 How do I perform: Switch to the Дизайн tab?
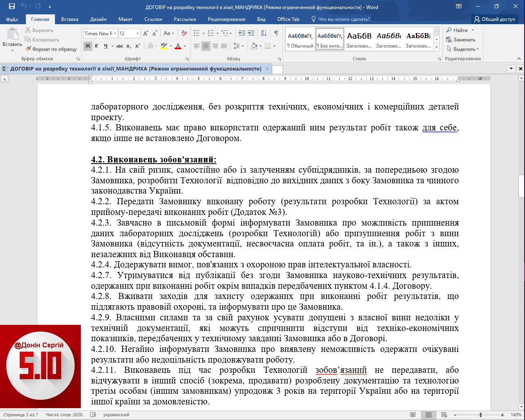(x=98, y=19)
